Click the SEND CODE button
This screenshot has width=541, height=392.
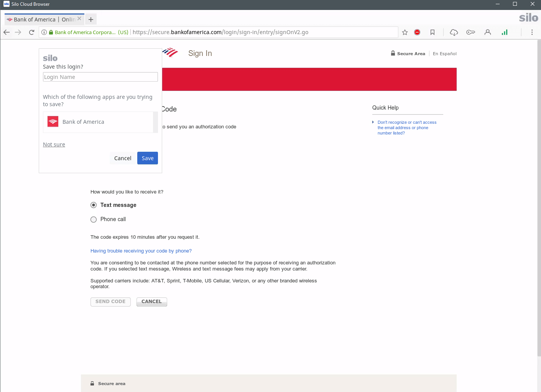[x=110, y=302]
